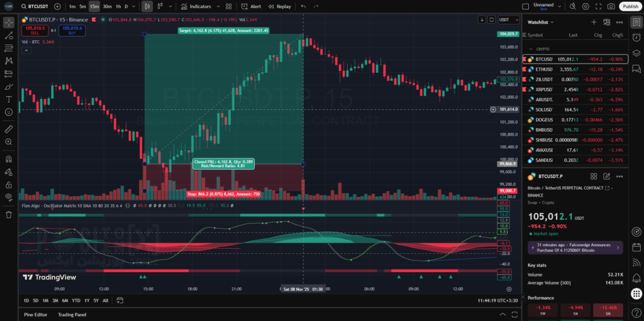Screen dimensions: 644x321
Task: Open the USDT currency dropdown
Action: point(509,19)
